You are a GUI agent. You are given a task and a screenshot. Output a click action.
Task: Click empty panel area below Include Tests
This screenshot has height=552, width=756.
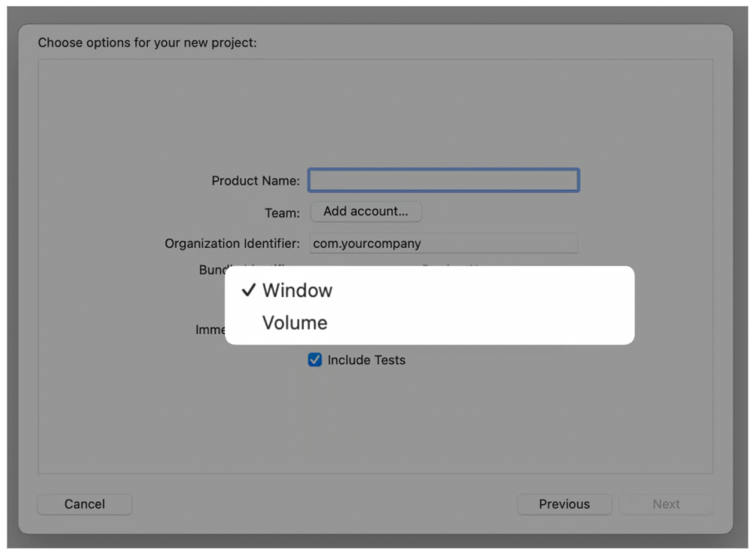(x=374, y=424)
